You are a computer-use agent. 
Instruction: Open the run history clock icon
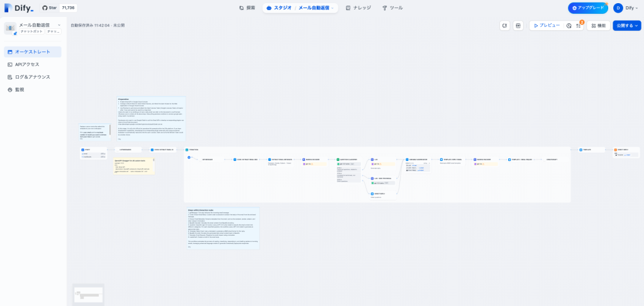point(569,25)
